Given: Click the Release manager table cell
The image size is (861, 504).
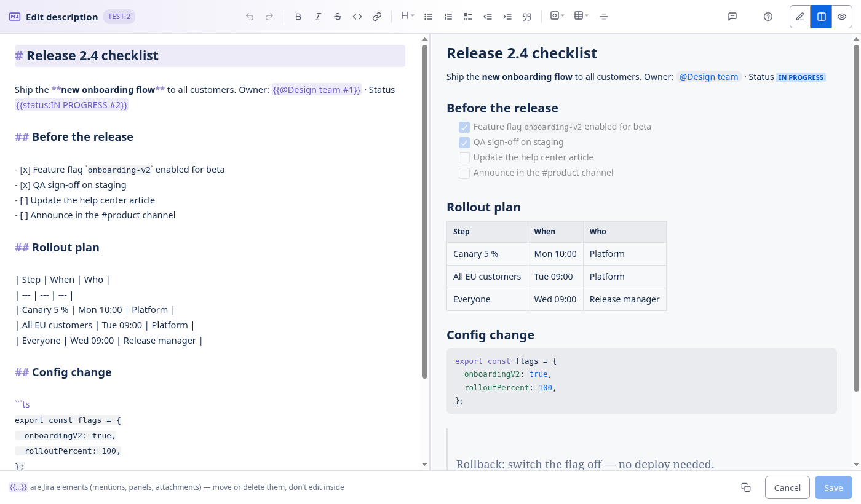Looking at the screenshot, I should coord(625,299).
